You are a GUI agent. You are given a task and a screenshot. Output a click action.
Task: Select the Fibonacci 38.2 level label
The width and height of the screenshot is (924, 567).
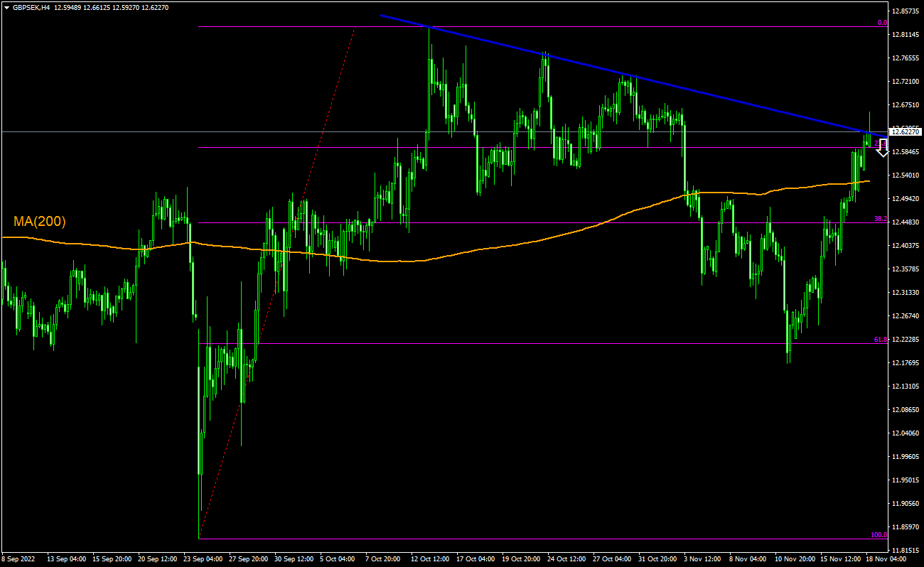tap(881, 219)
